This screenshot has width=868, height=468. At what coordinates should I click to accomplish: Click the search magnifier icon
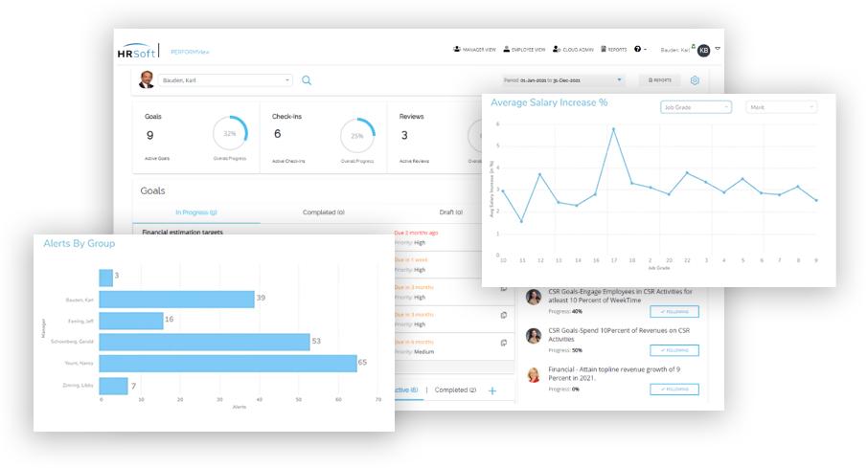[307, 81]
